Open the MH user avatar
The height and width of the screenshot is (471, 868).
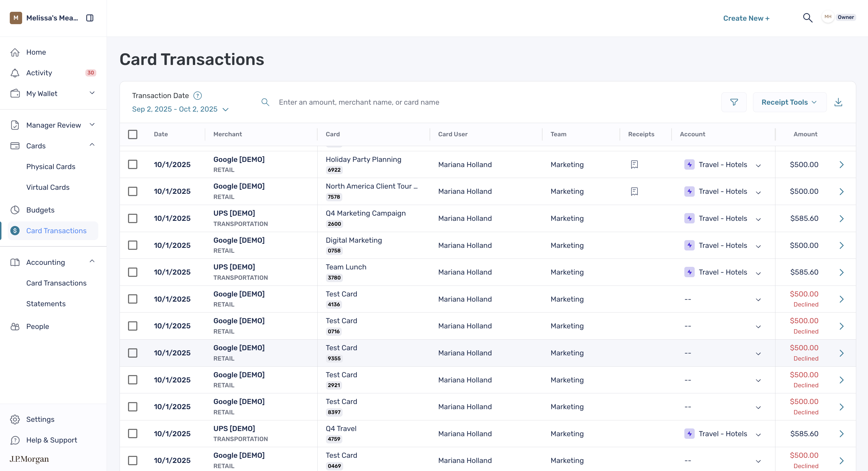(828, 17)
